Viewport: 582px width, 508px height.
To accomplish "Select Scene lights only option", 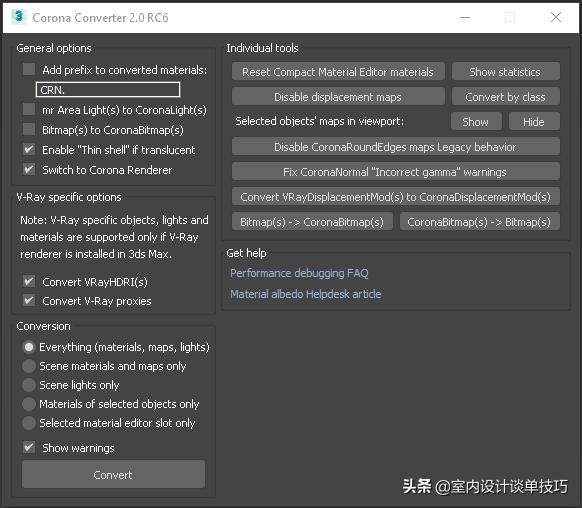I will (x=29, y=385).
